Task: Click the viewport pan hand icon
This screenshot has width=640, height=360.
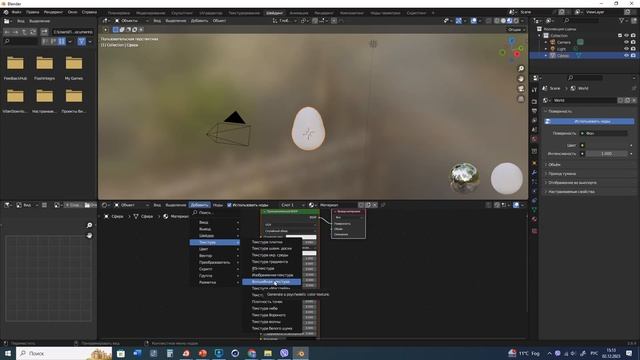Action: click(521, 79)
